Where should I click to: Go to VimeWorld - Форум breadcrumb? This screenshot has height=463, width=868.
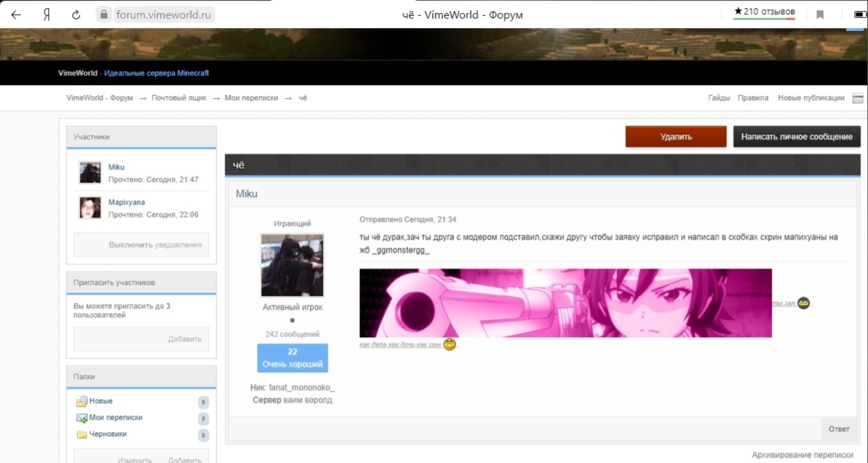click(100, 98)
